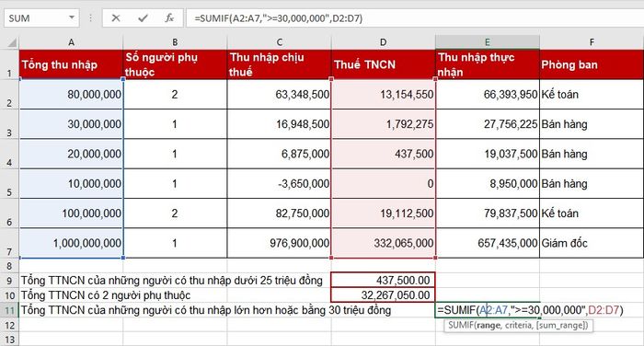Screen dimensions: 644x346
Task: Select the 'Giám đốc' department cell
Action: click(x=592, y=243)
